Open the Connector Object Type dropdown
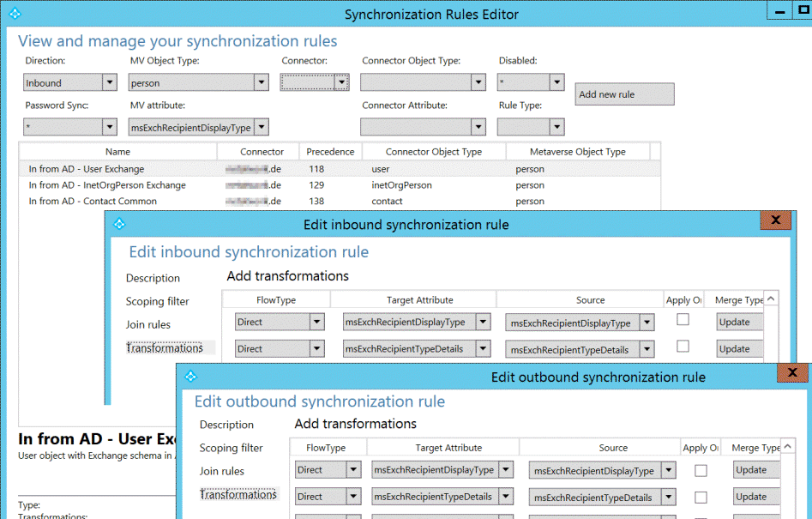The image size is (812, 519). point(423,82)
